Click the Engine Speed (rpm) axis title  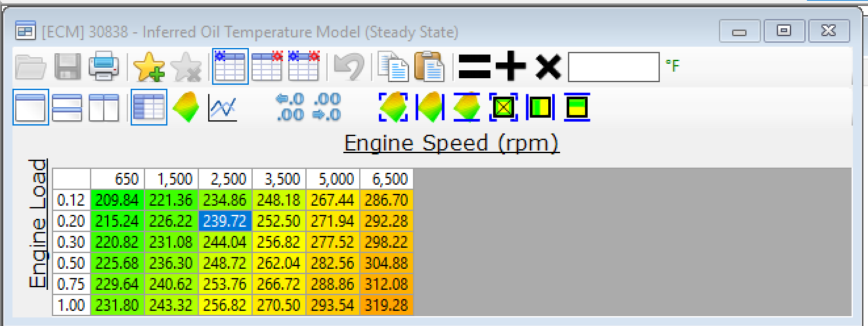tap(451, 143)
